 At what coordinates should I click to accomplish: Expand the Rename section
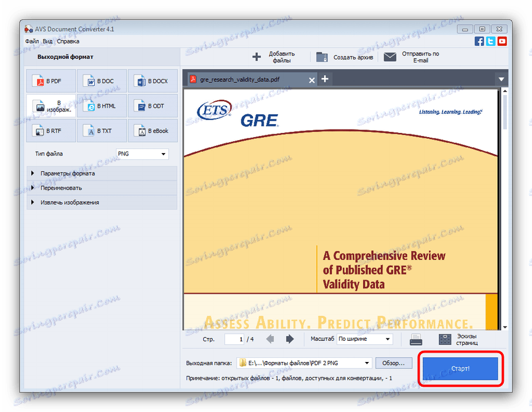click(102, 188)
